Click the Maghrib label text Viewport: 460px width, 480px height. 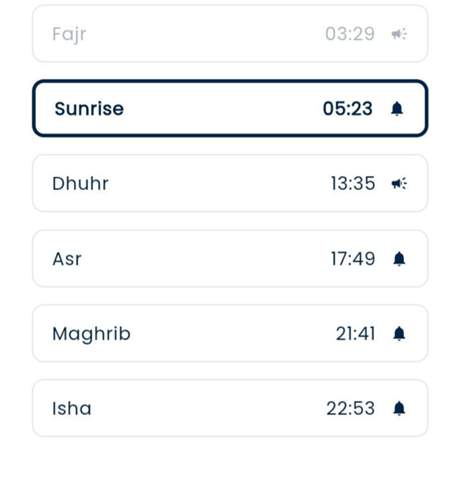point(91,334)
